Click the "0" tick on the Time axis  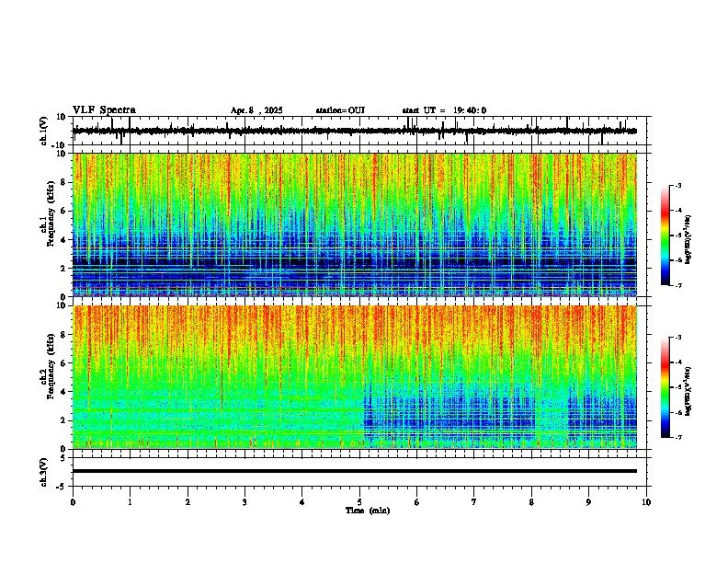click(x=73, y=502)
